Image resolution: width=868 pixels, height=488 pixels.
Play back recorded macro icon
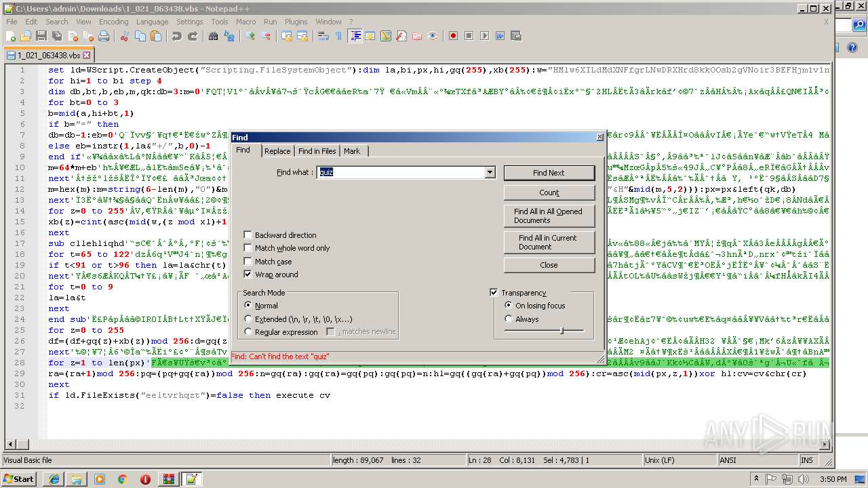pyautogui.click(x=484, y=36)
